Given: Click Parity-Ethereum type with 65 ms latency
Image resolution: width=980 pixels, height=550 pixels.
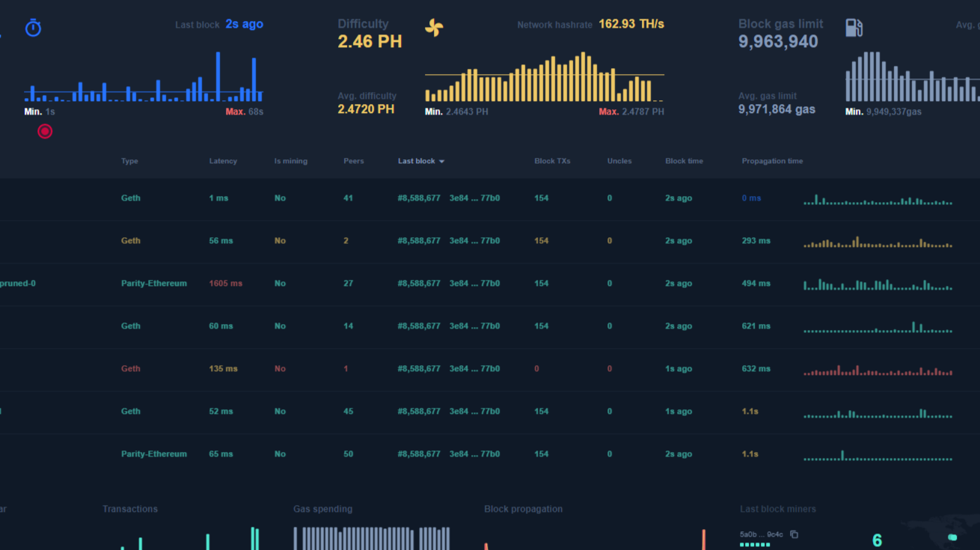Looking at the screenshot, I should 154,454.
